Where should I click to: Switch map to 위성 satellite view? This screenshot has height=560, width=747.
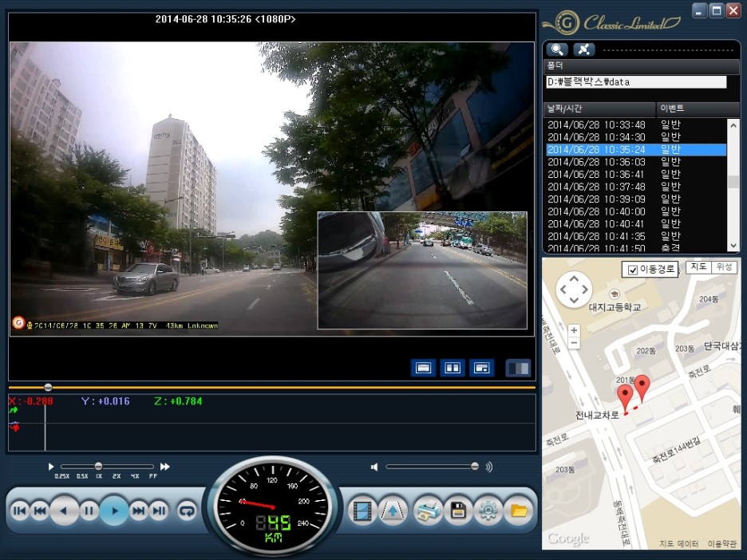coord(724,267)
